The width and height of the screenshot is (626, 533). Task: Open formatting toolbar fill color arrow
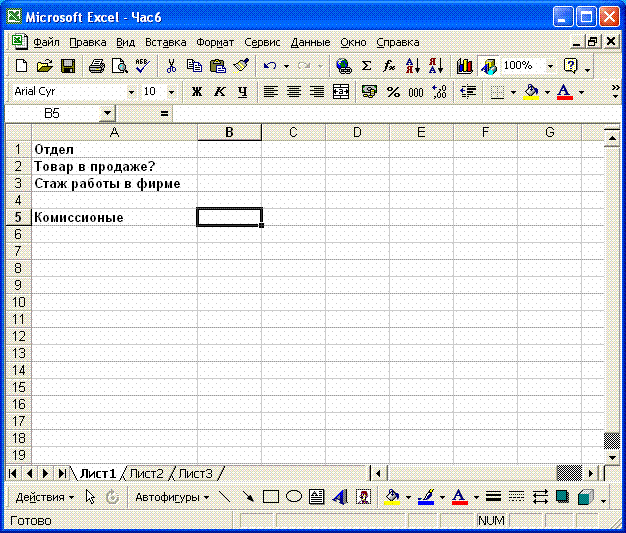tap(547, 92)
